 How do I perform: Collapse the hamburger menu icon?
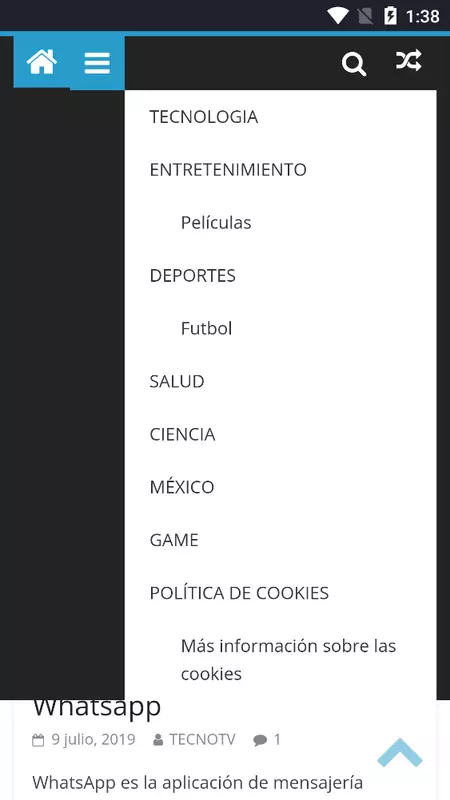click(x=97, y=63)
